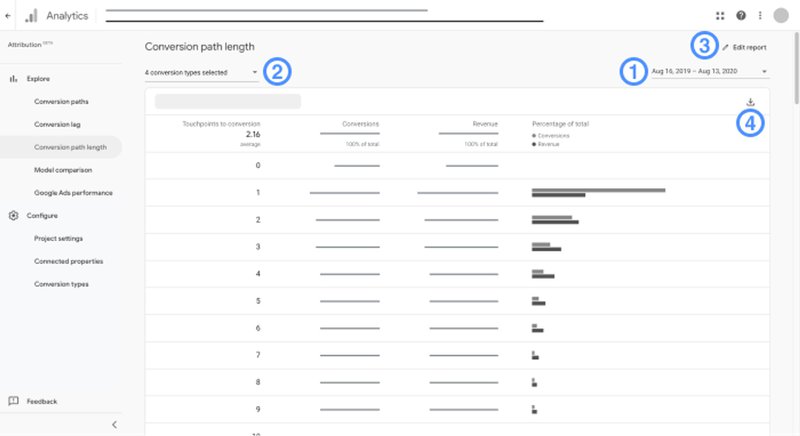Select the row with 3 touchpoints
The image size is (800, 436).
(x=457, y=247)
